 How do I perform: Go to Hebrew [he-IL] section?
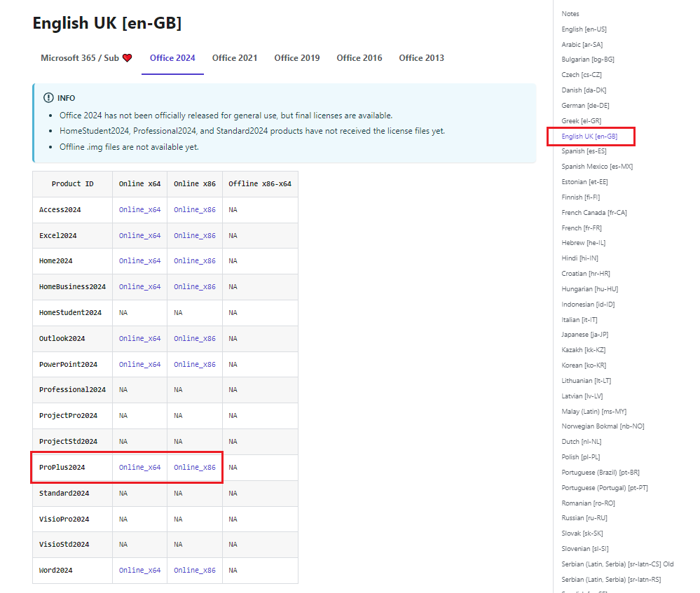point(584,243)
